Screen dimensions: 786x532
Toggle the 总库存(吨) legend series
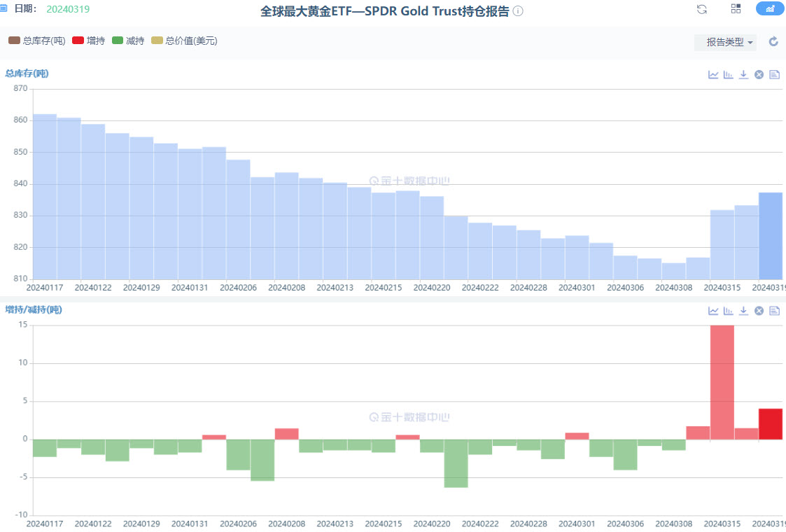[36, 41]
